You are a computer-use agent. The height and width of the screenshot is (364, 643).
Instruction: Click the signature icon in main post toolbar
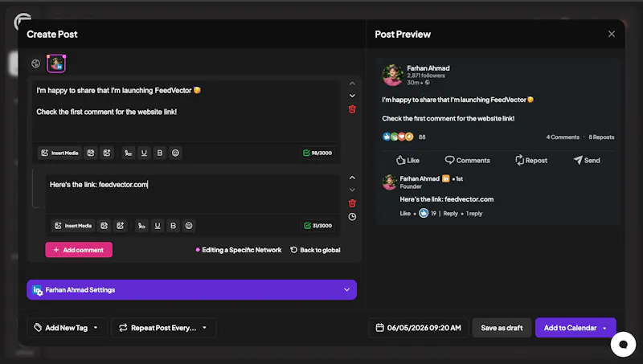[129, 153]
